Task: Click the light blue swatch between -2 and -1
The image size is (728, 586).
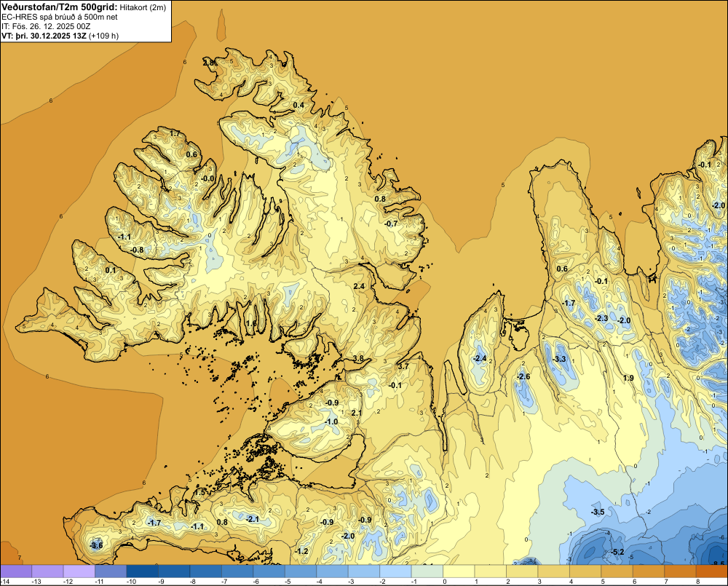Action: click(395, 571)
